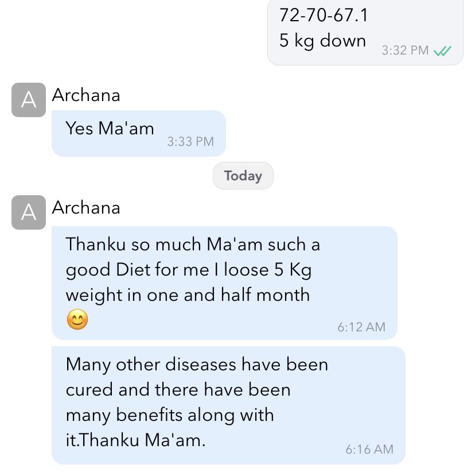Select the 'Thanku so much Ma'am' message bubble

click(224, 283)
